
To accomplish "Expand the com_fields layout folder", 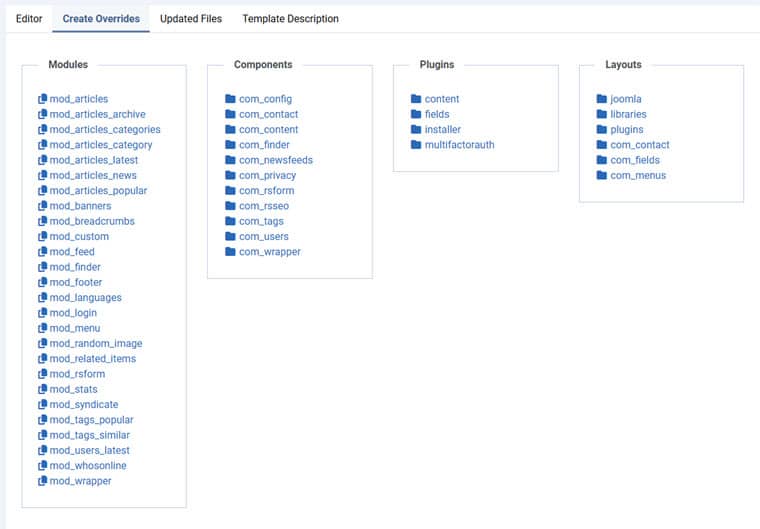I will (635, 160).
